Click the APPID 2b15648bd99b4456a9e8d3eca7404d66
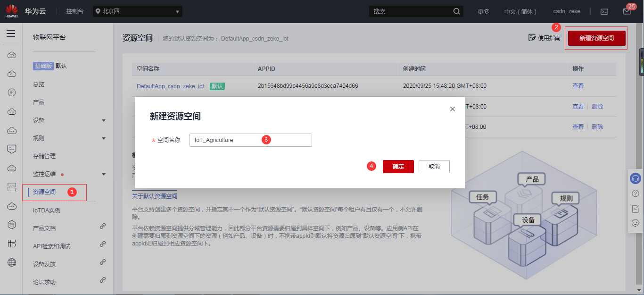The image size is (644, 295). click(x=308, y=86)
